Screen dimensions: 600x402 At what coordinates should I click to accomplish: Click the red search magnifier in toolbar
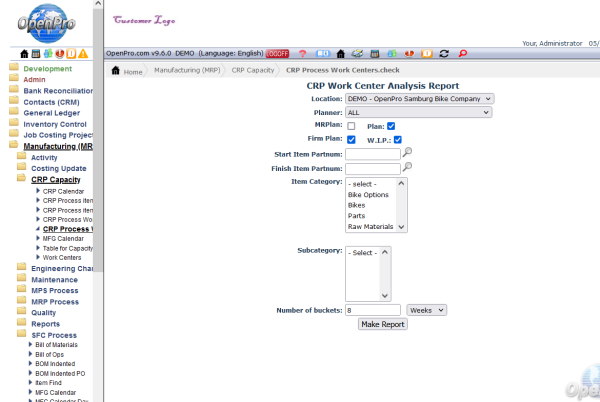(462, 53)
